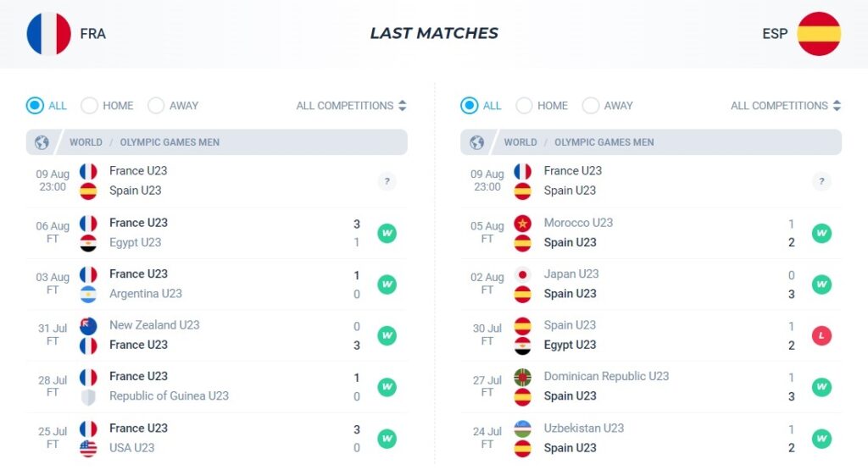Viewport: 868px width, 470px height.
Task: Open ALL COMPETITIONS dropdown in France's panel
Action: [351, 106]
